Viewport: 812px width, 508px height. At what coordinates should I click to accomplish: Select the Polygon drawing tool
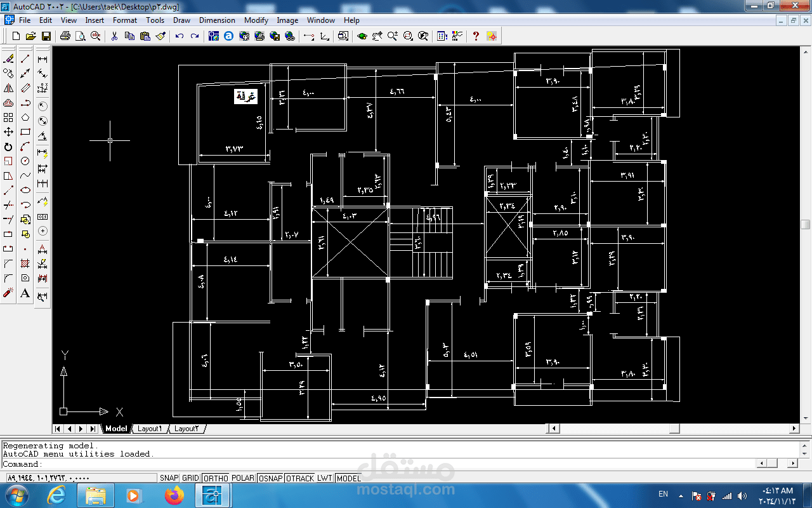(25, 117)
